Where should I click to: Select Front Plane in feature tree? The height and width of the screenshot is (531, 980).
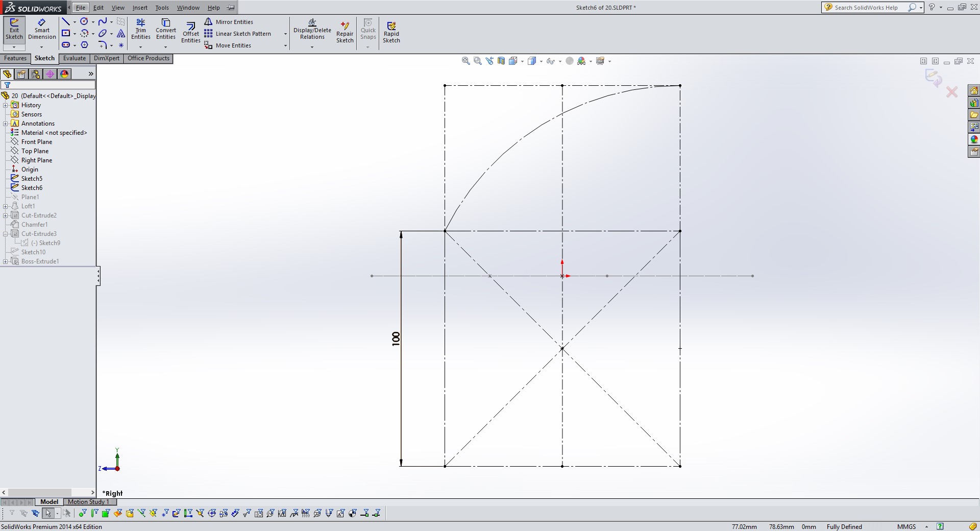coord(31,142)
